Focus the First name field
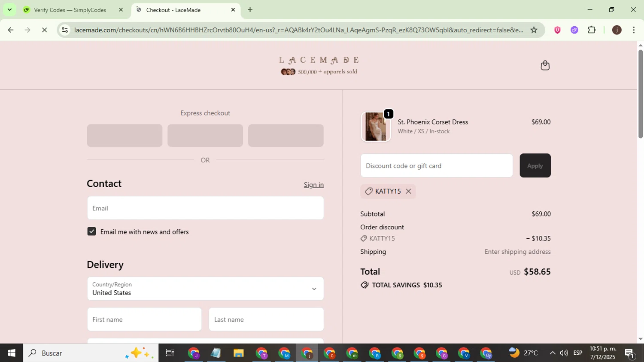 pos(144,319)
